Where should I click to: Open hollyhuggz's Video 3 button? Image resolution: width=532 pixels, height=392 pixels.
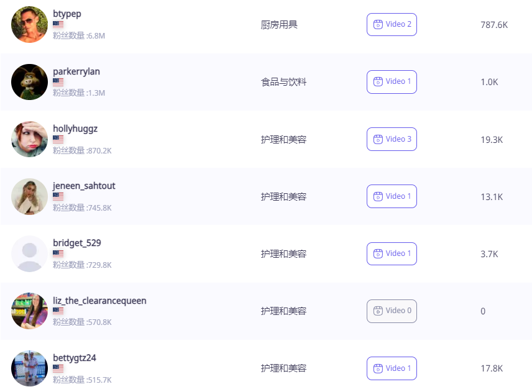(392, 139)
